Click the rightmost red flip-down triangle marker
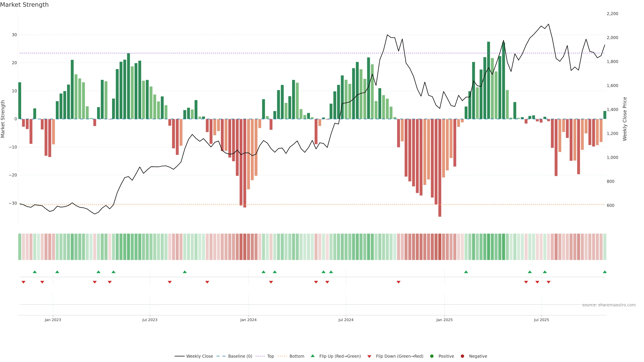Image resolution: width=644 pixels, height=362 pixels. click(549, 282)
